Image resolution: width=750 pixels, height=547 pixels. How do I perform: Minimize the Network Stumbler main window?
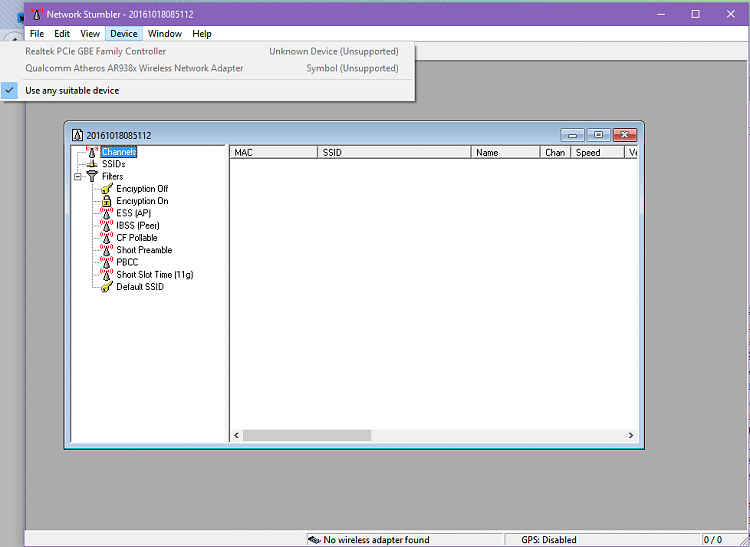661,14
